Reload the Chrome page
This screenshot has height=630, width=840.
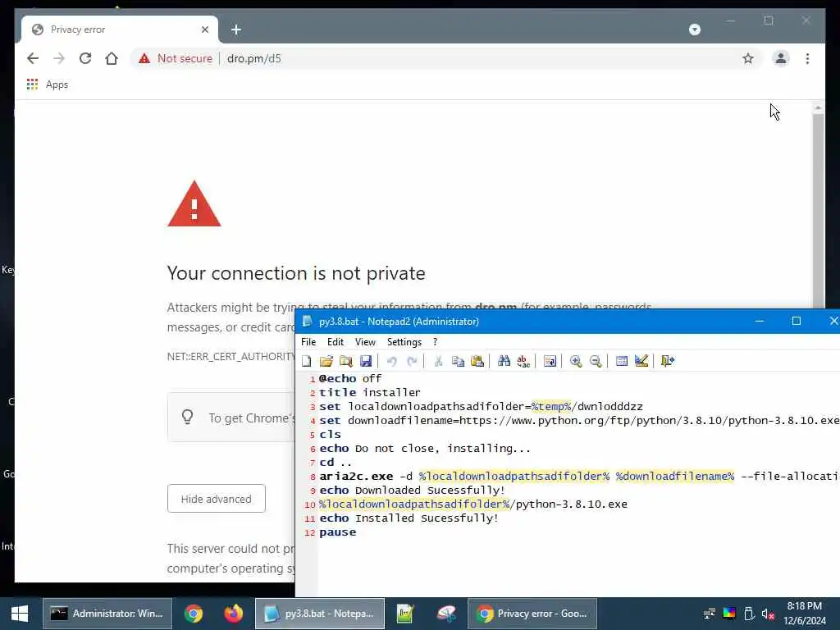pyautogui.click(x=85, y=58)
